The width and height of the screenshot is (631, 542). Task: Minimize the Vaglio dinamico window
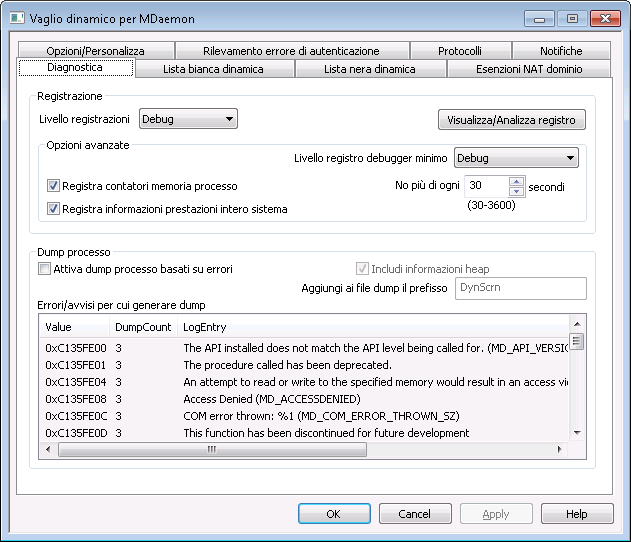click(x=540, y=19)
